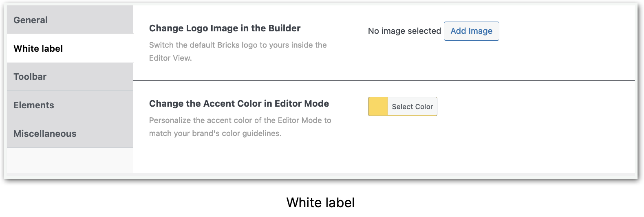Go to the Elements tab
644x217 pixels.
pyautogui.click(x=70, y=105)
